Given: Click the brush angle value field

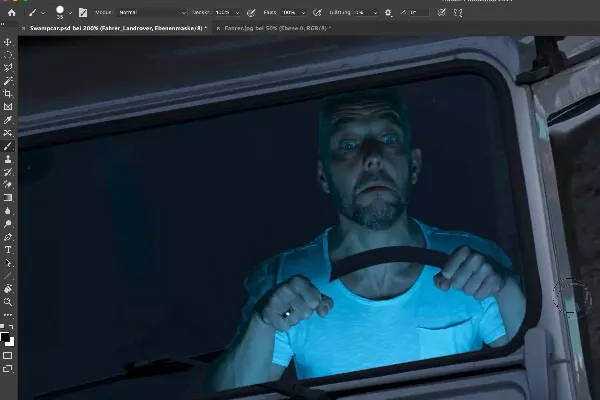Looking at the screenshot, I should [419, 13].
